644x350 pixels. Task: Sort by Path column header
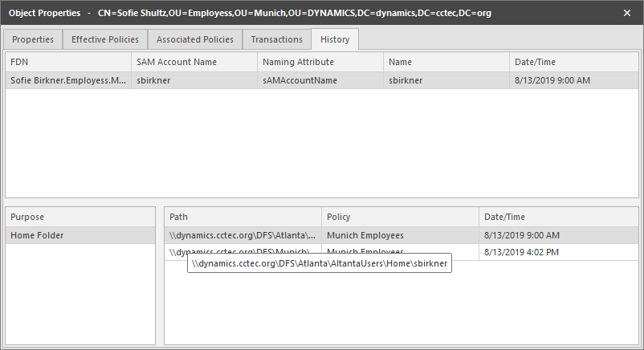[243, 217]
